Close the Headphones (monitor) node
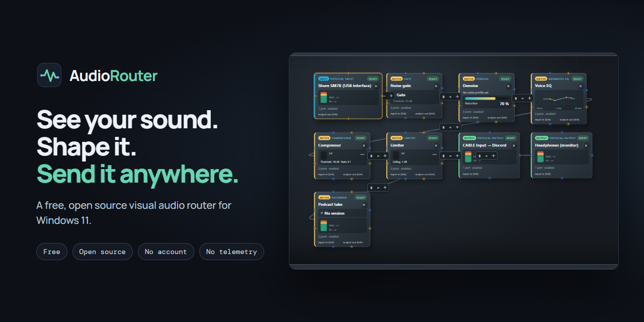Viewport: 644px width, 322px height. click(x=586, y=145)
